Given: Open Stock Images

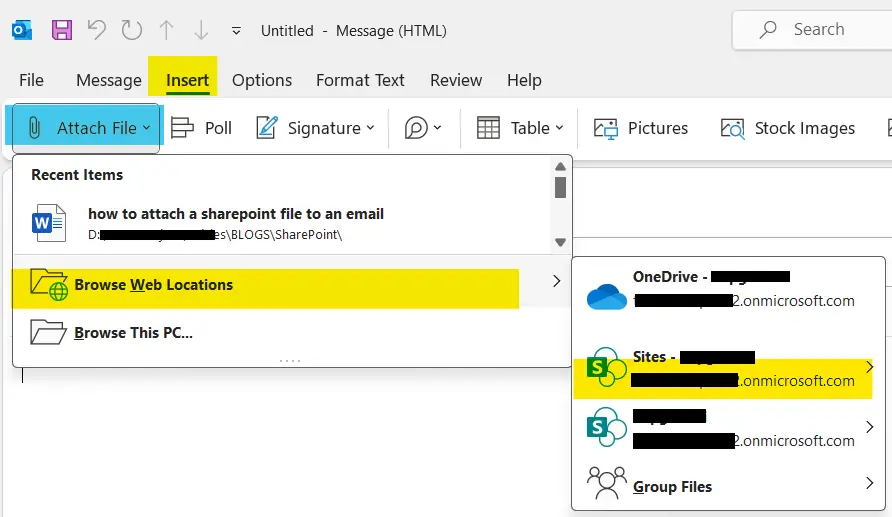Looking at the screenshot, I should pyautogui.click(x=788, y=128).
